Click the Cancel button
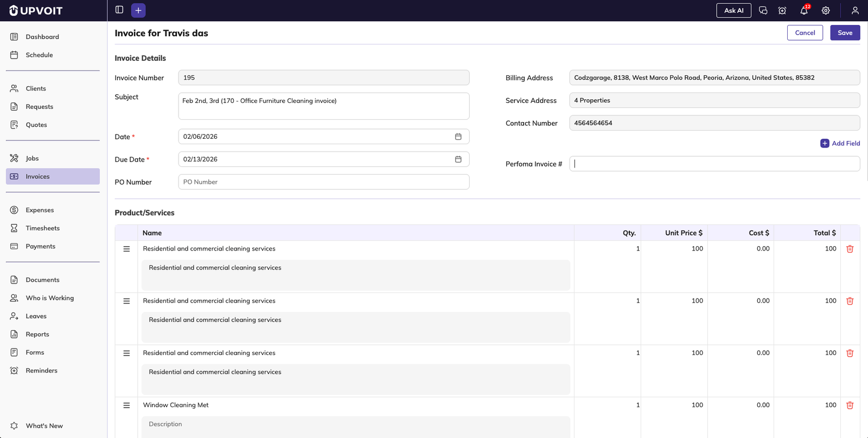 pos(805,33)
